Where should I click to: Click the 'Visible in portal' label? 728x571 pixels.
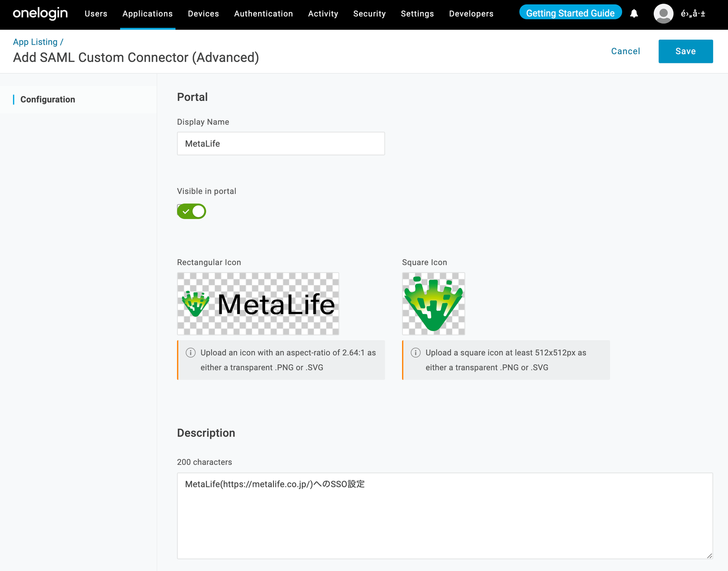point(206,191)
